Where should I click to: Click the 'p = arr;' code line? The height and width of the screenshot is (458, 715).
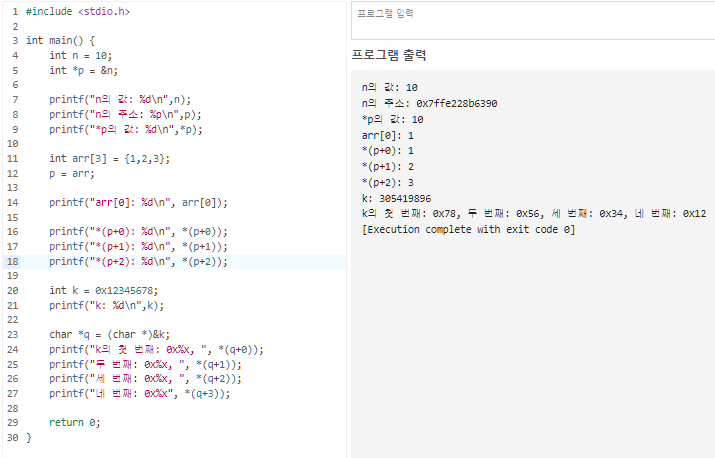[x=72, y=174]
